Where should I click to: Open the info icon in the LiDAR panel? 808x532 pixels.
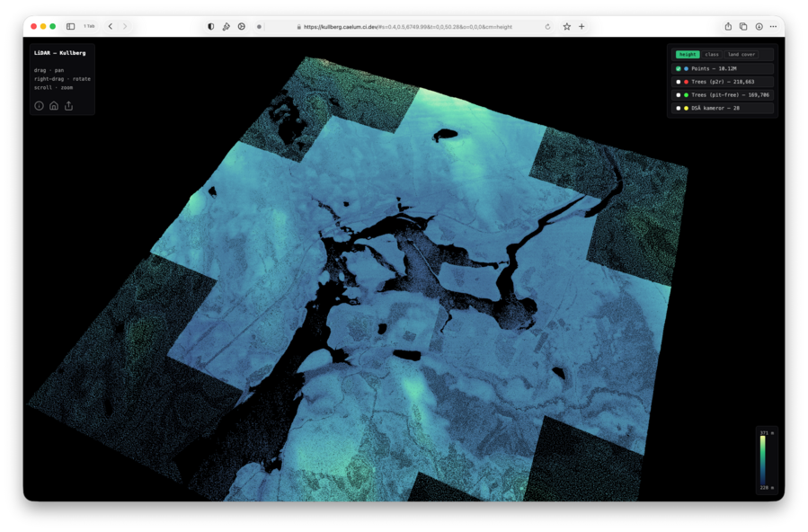tap(39, 105)
